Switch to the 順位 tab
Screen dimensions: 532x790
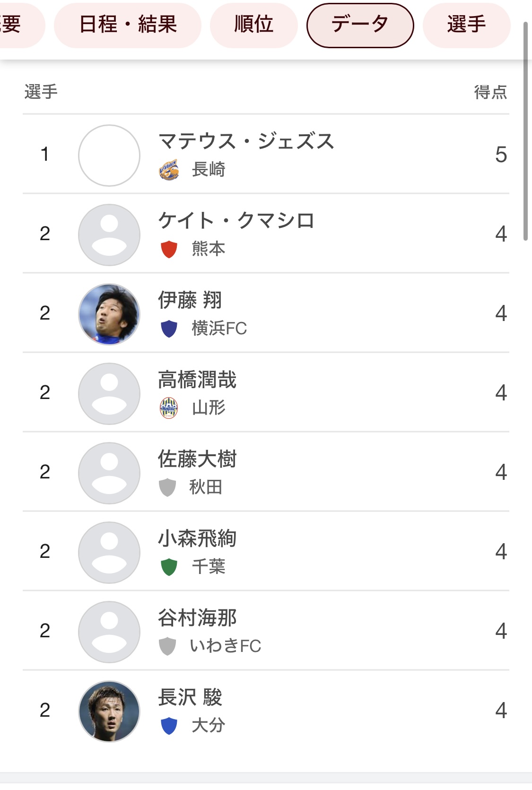pyautogui.click(x=254, y=25)
